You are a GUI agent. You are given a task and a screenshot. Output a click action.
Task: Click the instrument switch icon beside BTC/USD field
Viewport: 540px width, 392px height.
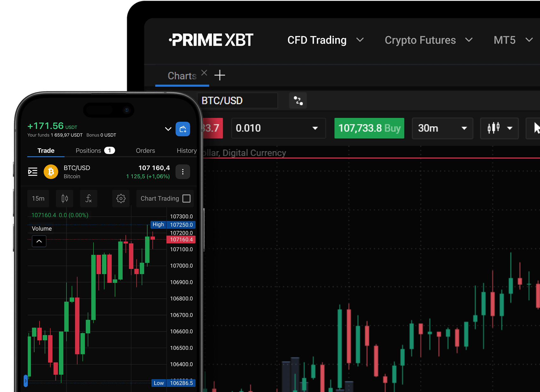[297, 100]
